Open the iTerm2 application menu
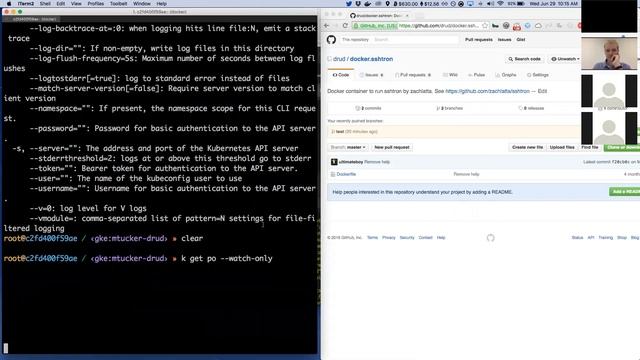Viewport: 640px width, 360px height. point(26,4)
